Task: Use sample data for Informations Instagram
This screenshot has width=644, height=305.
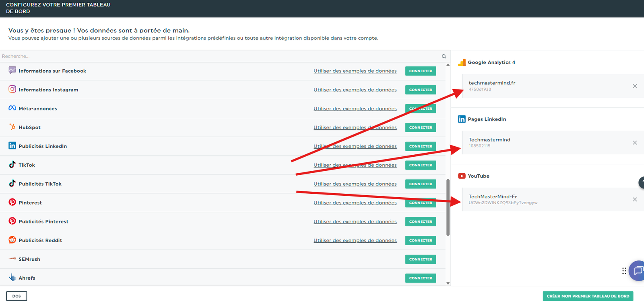Action: click(355, 90)
